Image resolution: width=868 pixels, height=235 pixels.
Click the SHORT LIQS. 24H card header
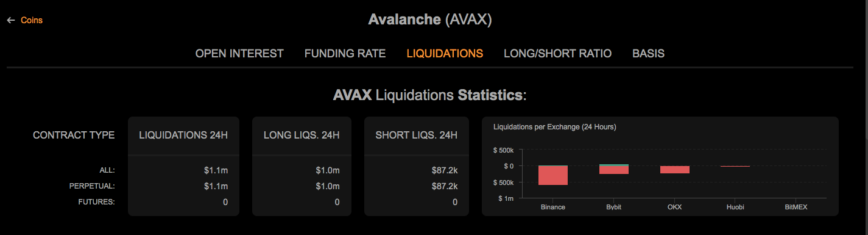point(417,135)
